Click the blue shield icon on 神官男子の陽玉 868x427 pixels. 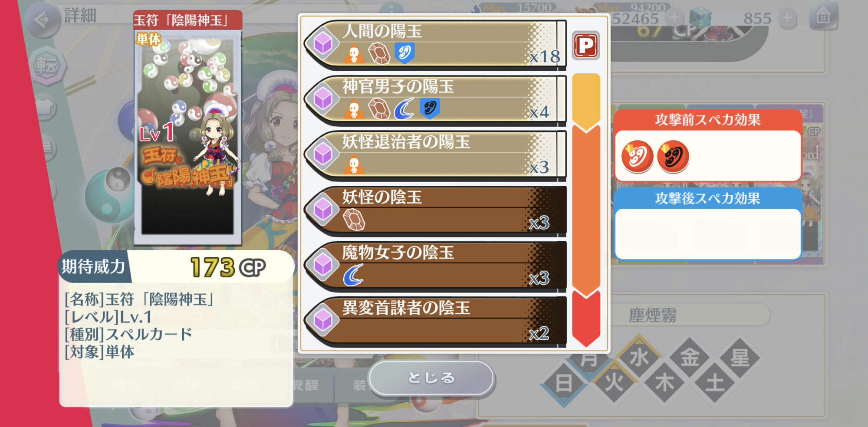point(430,108)
